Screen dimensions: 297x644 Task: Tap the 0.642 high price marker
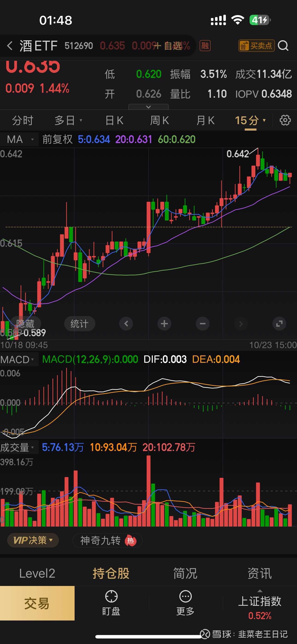point(238,154)
